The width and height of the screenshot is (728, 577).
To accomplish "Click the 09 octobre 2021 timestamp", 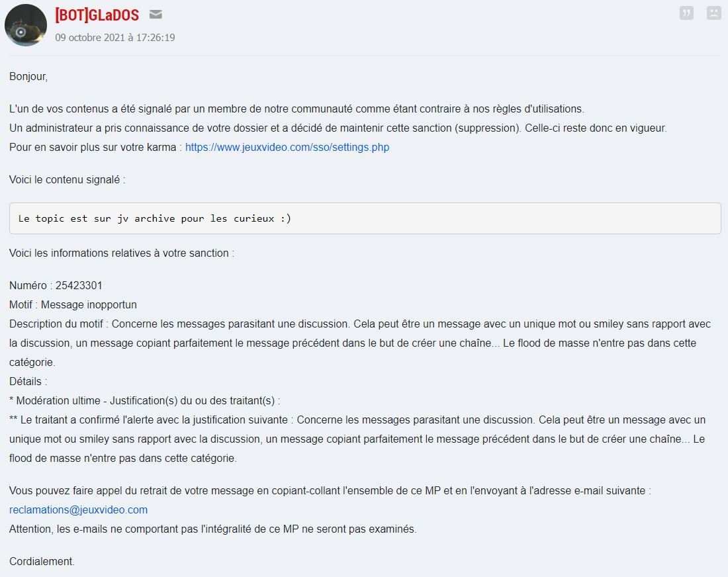I will pyautogui.click(x=115, y=38).
